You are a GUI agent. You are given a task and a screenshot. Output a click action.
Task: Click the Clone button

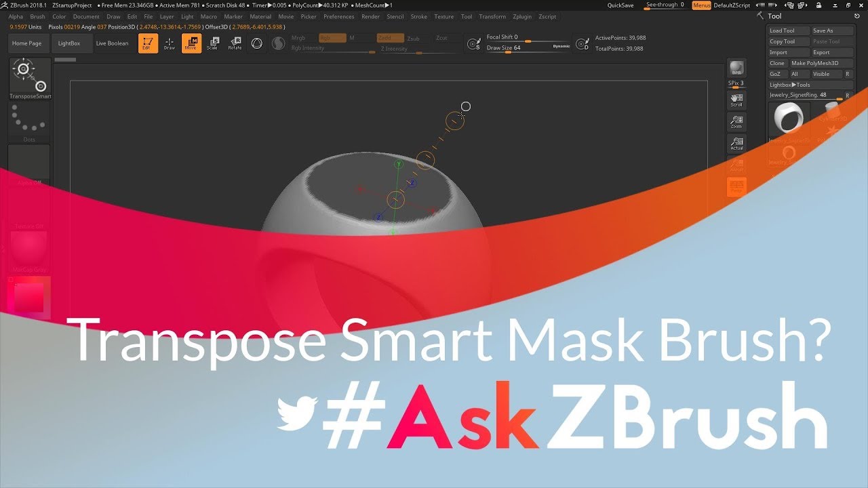778,63
